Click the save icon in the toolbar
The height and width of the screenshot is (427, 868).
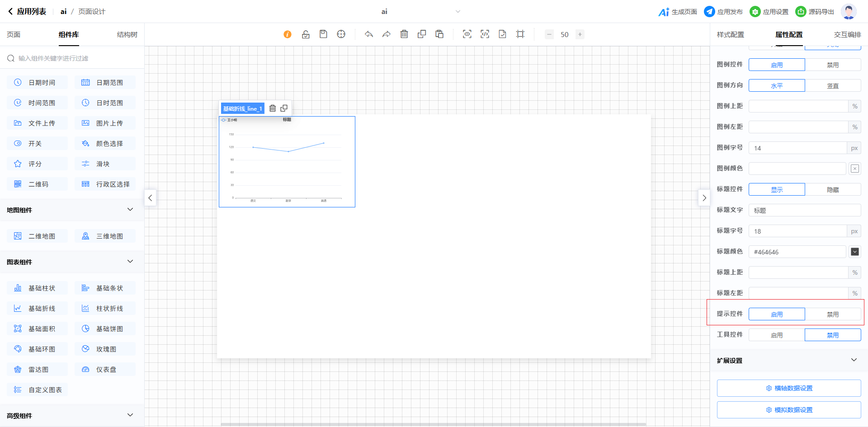323,34
